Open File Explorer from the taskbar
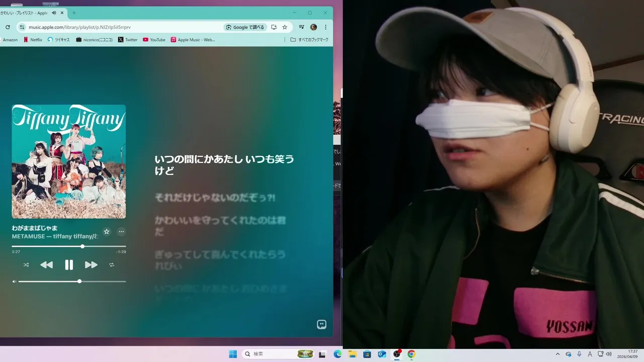Image resolution: width=644 pixels, height=362 pixels. [x=352, y=354]
